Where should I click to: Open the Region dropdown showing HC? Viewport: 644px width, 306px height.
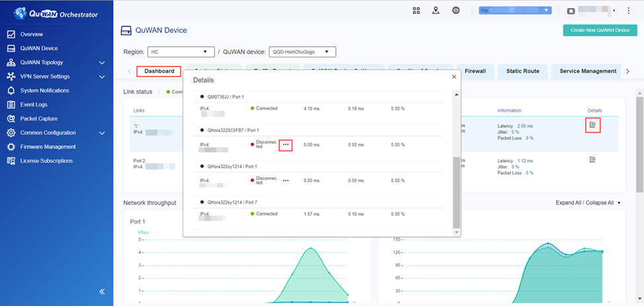click(x=181, y=51)
